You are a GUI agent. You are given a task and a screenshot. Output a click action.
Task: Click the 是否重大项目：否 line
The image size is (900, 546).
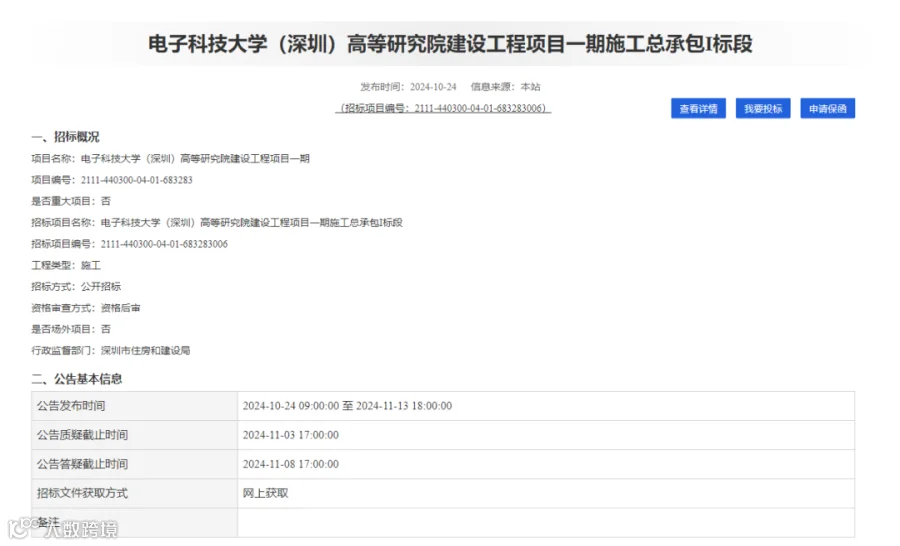pyautogui.click(x=71, y=201)
